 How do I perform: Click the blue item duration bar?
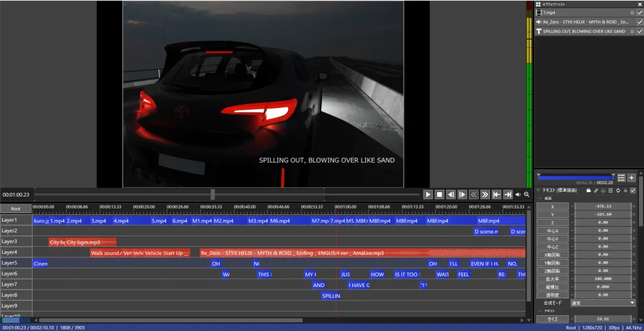[x=576, y=178]
